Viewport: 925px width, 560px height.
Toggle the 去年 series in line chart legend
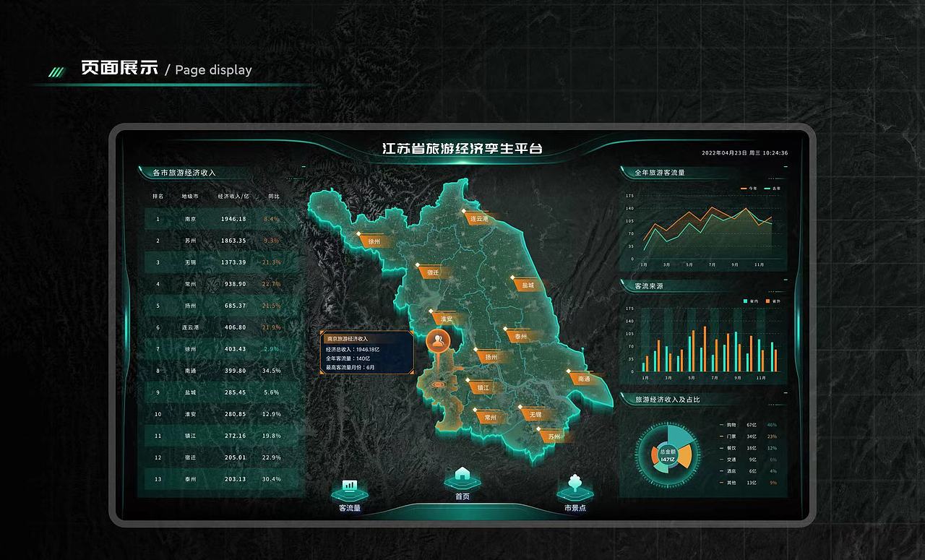tap(772, 189)
